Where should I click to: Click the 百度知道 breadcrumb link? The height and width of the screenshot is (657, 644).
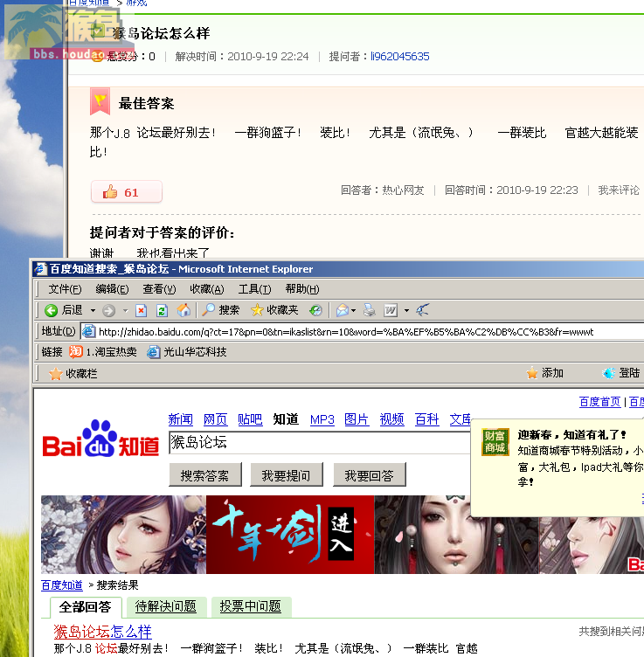point(62,585)
